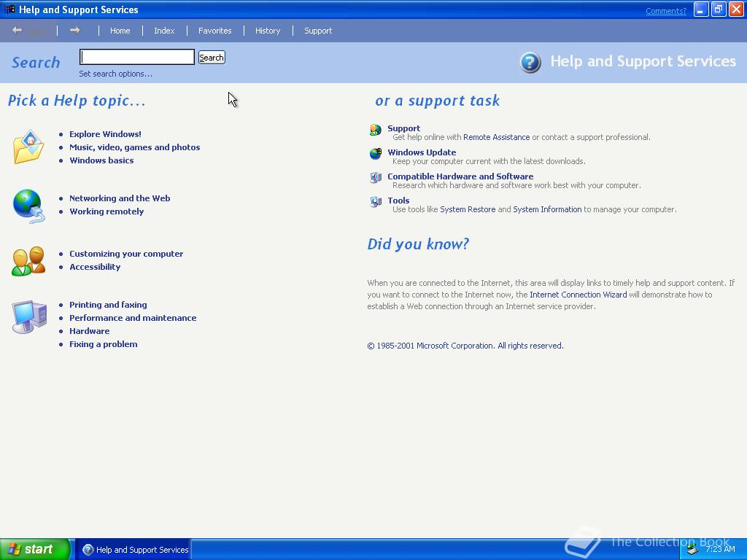The width and height of the screenshot is (747, 560).
Task: Click the Windows Update globe icon
Action: coord(376,153)
